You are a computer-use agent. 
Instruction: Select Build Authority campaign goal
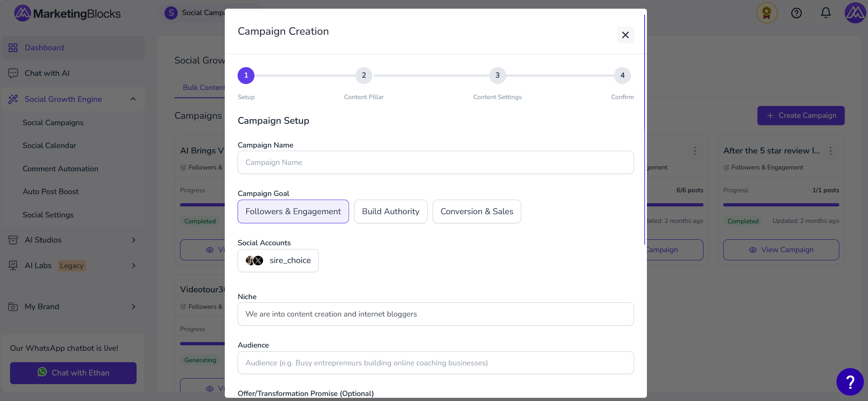[391, 211]
